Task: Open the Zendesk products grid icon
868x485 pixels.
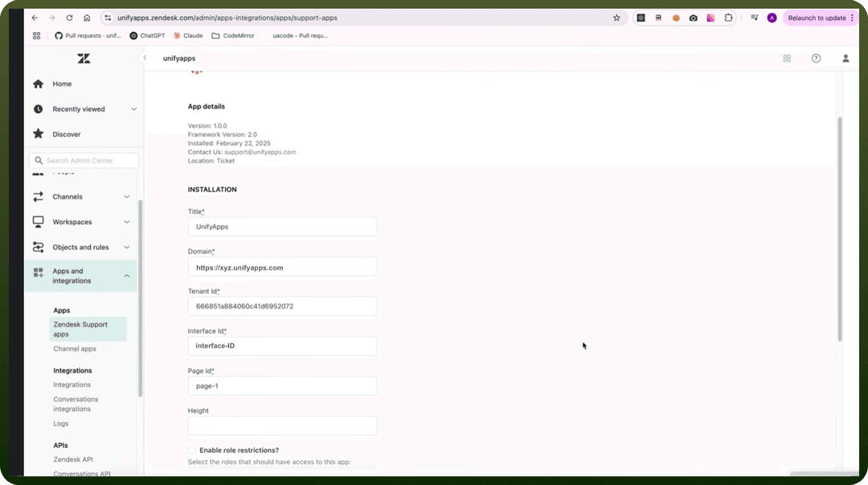Action: coord(787,59)
